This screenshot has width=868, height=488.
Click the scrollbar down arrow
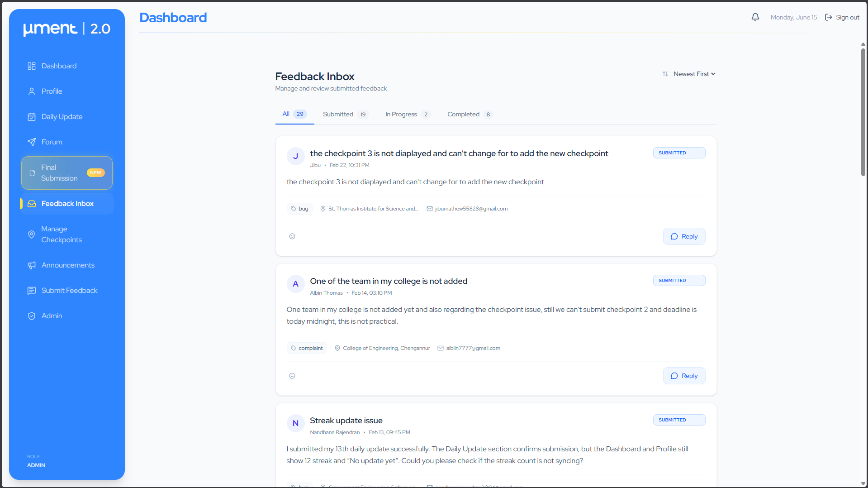coord(863,484)
